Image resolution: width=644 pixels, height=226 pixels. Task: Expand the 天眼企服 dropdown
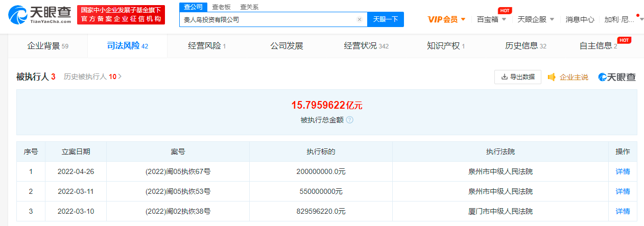click(535, 19)
